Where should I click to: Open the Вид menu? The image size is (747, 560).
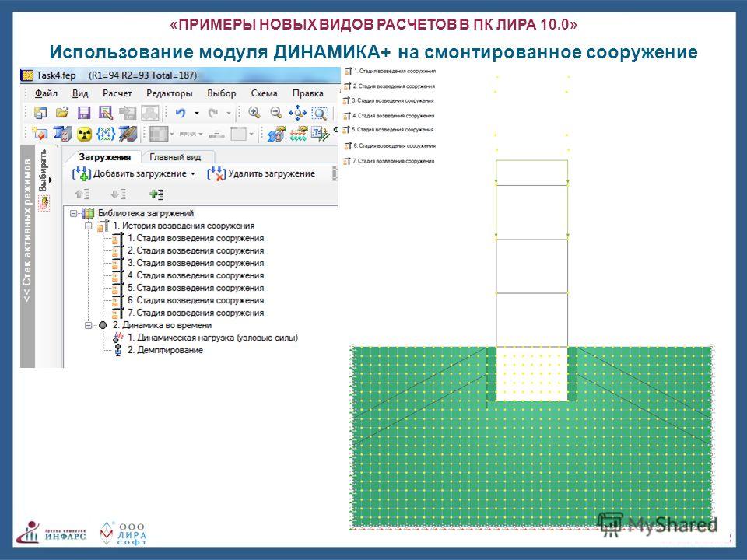(x=80, y=93)
